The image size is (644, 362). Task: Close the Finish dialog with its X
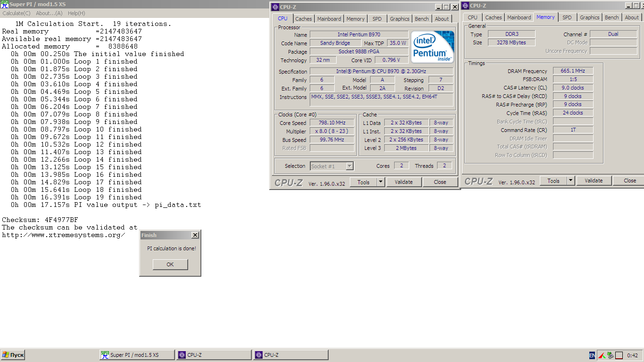(195, 235)
